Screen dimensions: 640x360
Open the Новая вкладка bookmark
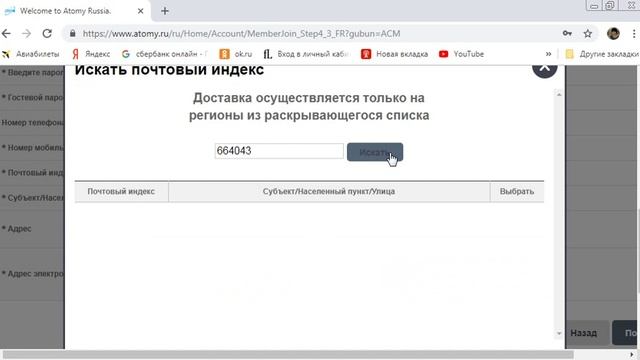pos(395,54)
